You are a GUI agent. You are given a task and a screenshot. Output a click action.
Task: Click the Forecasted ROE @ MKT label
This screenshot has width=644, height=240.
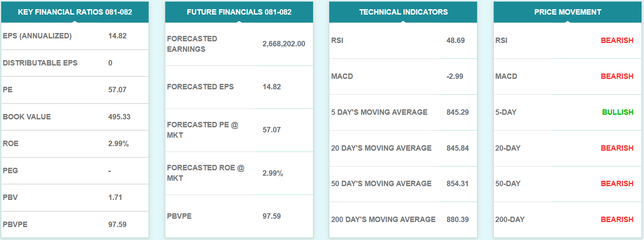point(205,173)
